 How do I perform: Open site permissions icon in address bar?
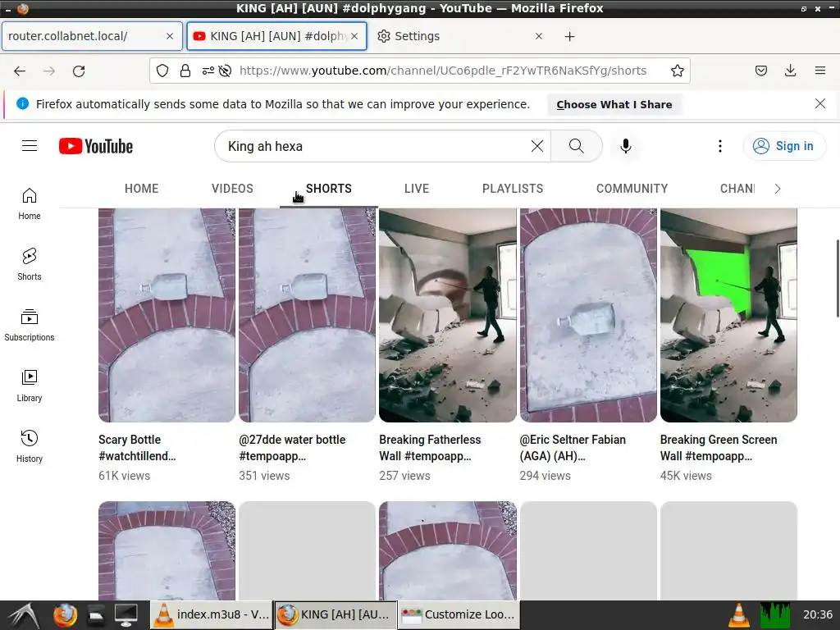tap(208, 71)
